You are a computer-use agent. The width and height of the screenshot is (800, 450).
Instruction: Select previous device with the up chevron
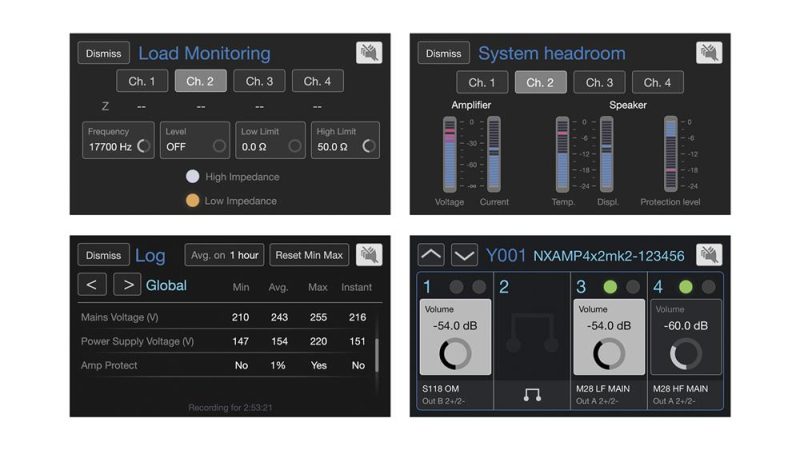[x=431, y=255]
